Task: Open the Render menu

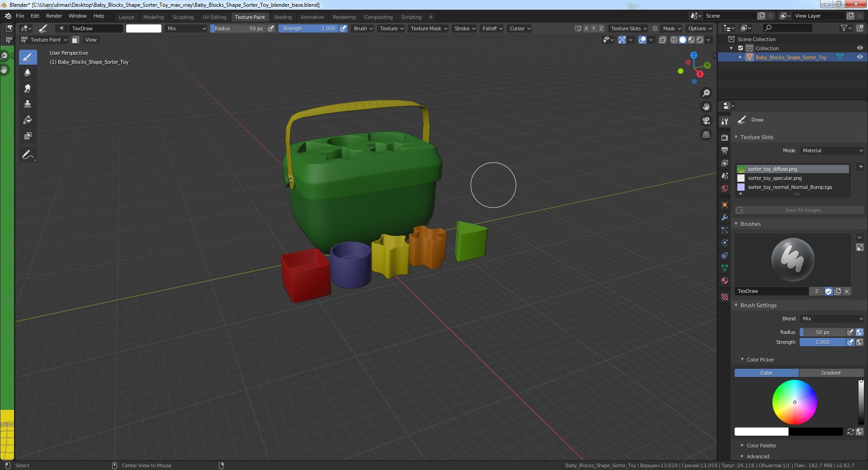Action: tap(54, 16)
